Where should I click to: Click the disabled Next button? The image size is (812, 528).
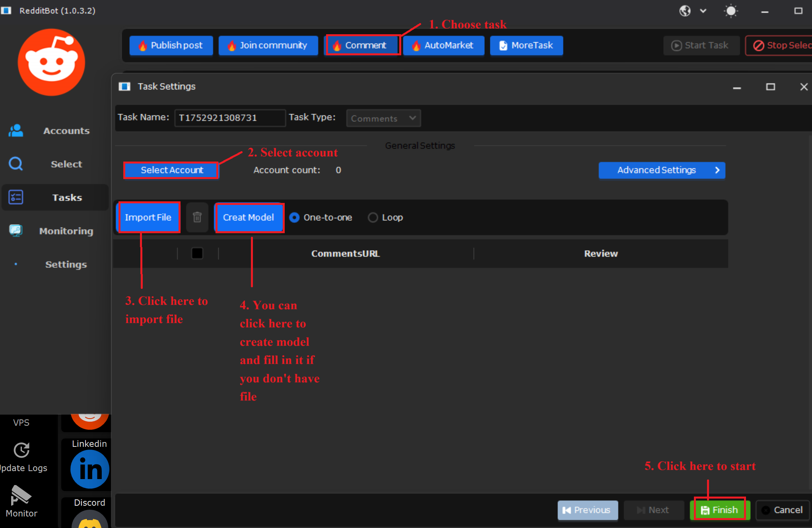point(654,510)
